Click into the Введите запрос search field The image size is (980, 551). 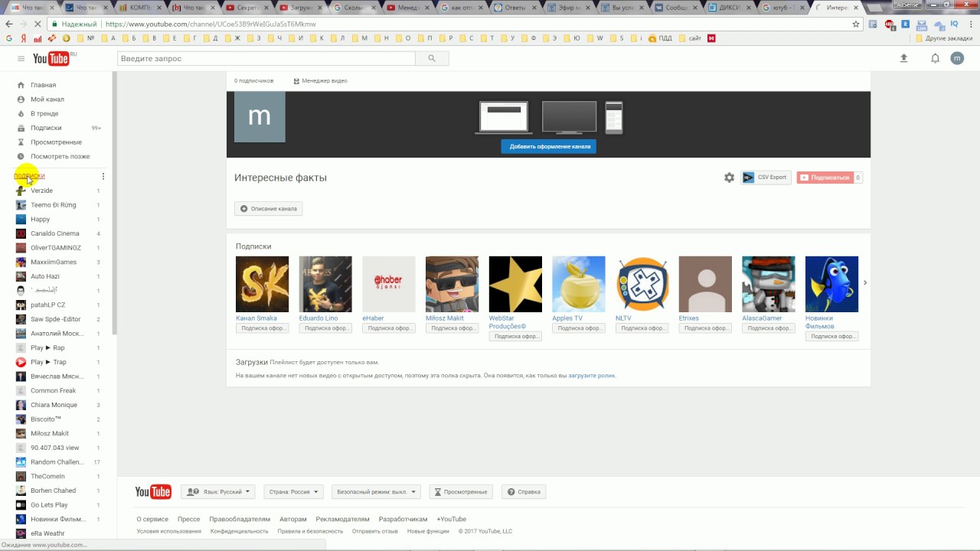click(x=266, y=58)
